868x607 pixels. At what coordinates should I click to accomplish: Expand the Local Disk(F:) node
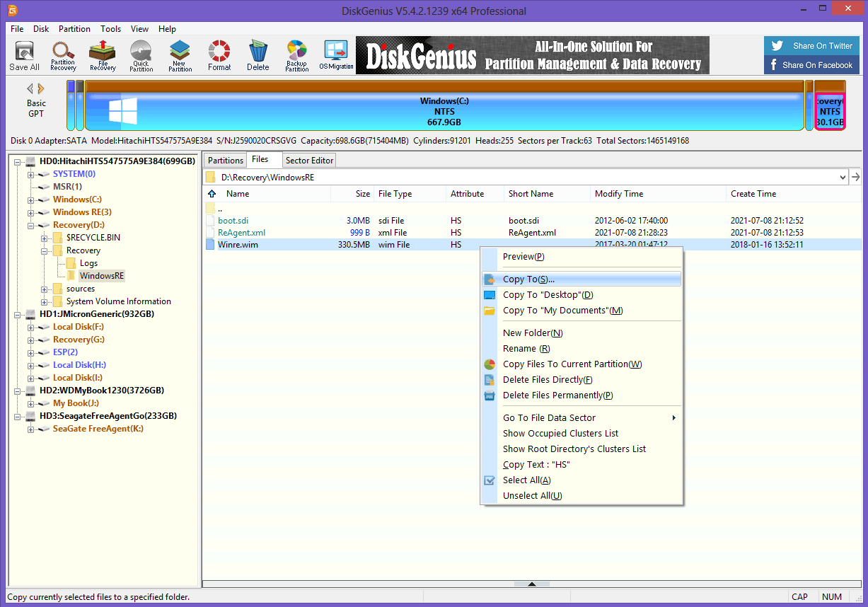click(31, 327)
